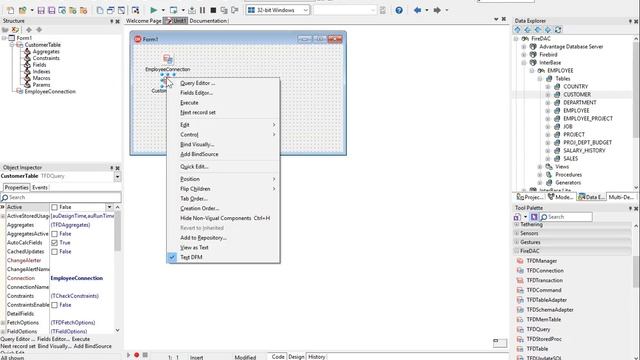This screenshot has height=360, width=640.
Task: Select TFDTableAdapter in the Tool Palette
Action: [x=546, y=300]
